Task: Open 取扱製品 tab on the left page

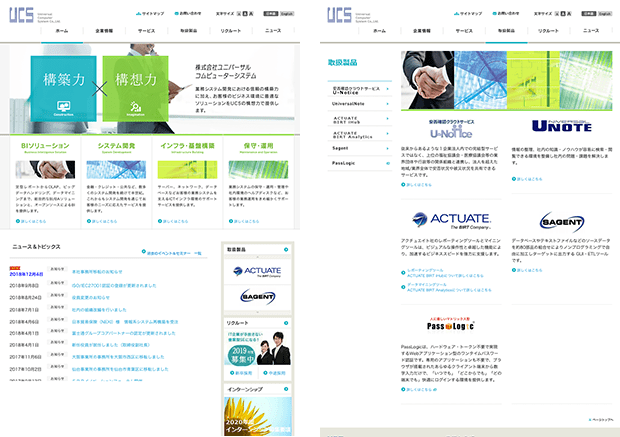Action: [189, 31]
